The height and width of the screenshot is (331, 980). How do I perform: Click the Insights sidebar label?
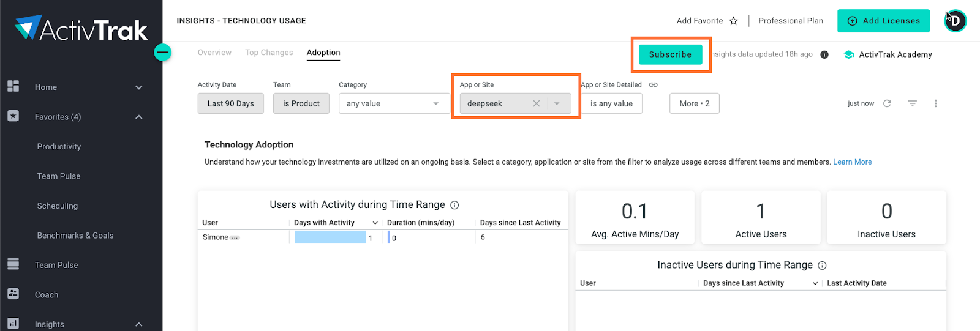[x=50, y=324]
